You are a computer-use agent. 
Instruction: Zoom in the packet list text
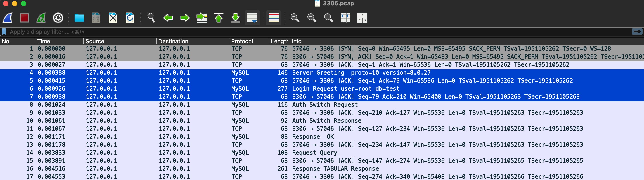pyautogui.click(x=295, y=18)
